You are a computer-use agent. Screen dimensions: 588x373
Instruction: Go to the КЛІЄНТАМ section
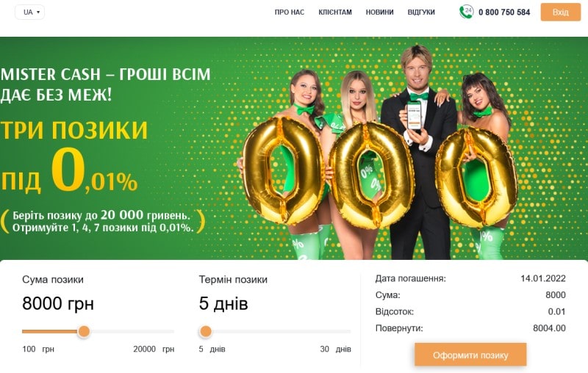pyautogui.click(x=335, y=12)
